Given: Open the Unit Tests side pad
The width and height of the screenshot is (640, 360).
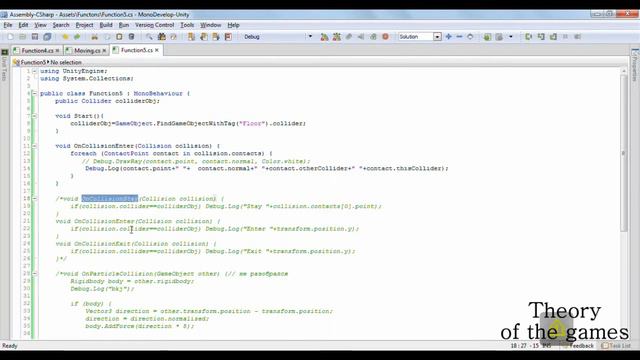Looking at the screenshot, I should tap(4, 65).
